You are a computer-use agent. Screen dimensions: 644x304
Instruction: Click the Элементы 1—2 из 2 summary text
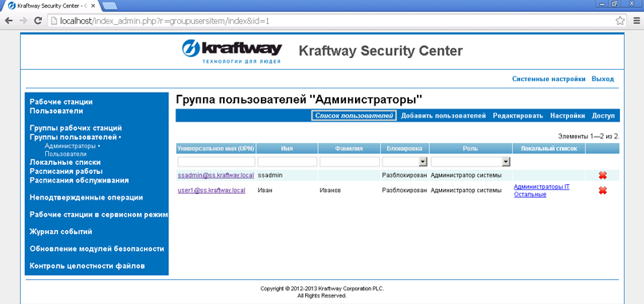pyautogui.click(x=588, y=136)
